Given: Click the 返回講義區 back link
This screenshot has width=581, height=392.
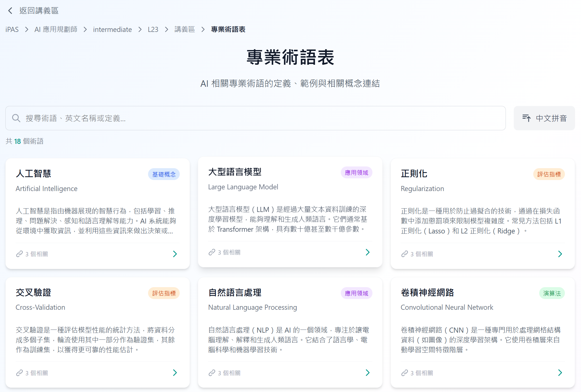Looking at the screenshot, I should coord(38,10).
